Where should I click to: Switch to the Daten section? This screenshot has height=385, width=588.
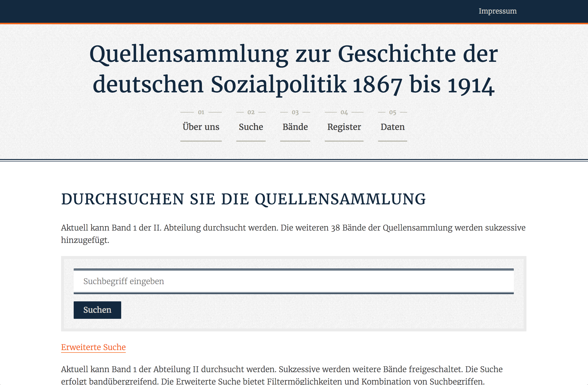pos(392,127)
